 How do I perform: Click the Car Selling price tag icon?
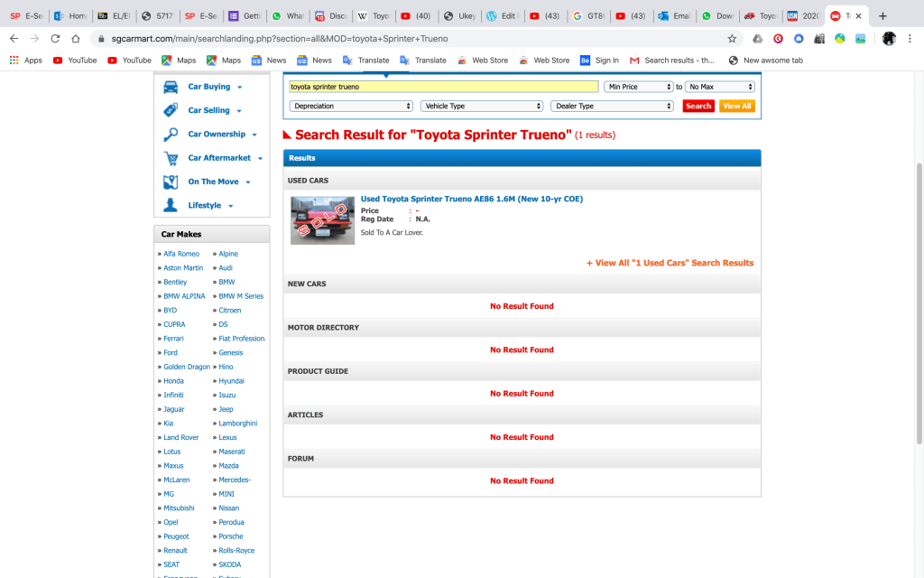tap(171, 110)
